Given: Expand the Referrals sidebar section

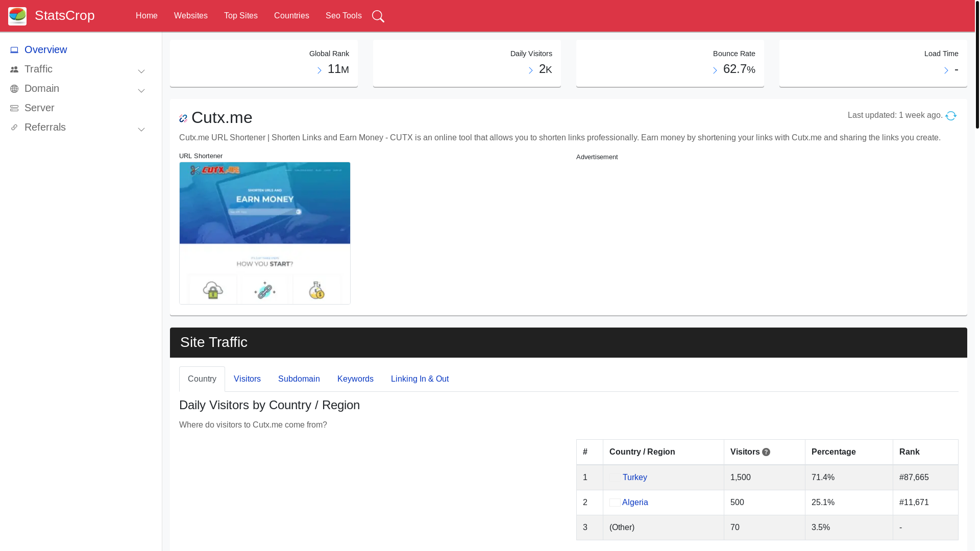Looking at the screenshot, I should pos(141,130).
